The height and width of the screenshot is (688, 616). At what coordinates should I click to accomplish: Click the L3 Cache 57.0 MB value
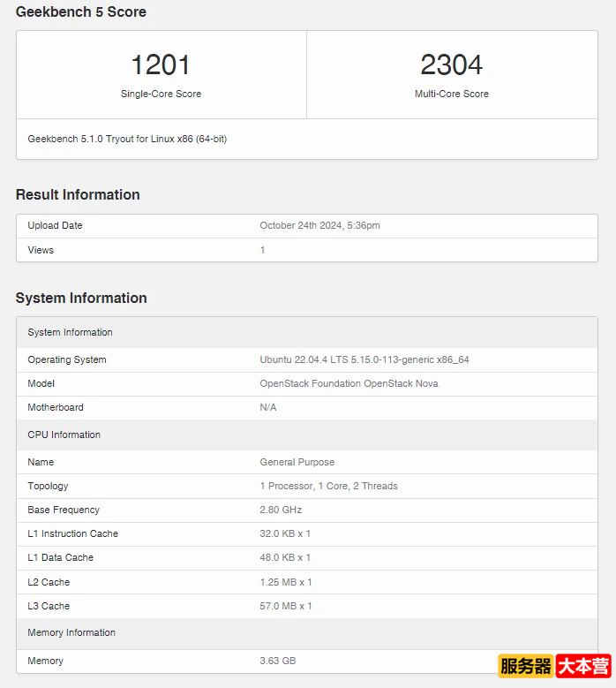click(286, 606)
